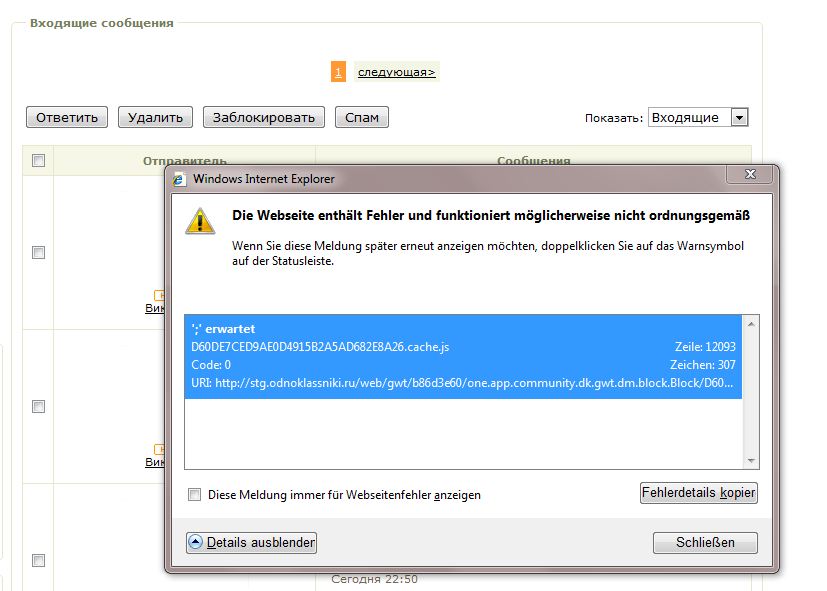Click the Schließen button

(x=705, y=542)
